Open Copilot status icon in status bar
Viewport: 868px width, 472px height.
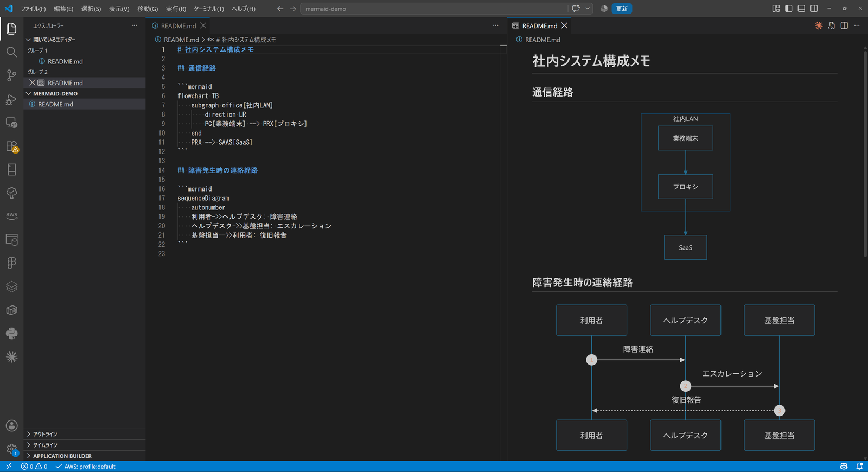[x=844, y=467]
